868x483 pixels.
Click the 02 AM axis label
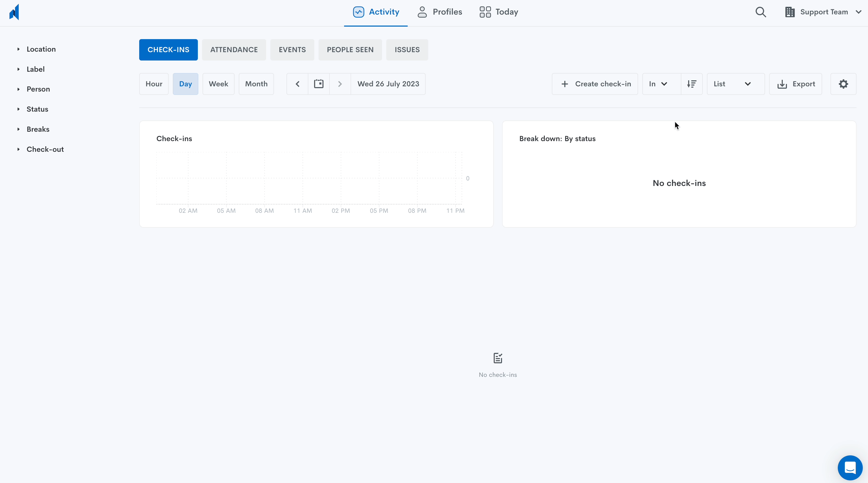188,211
